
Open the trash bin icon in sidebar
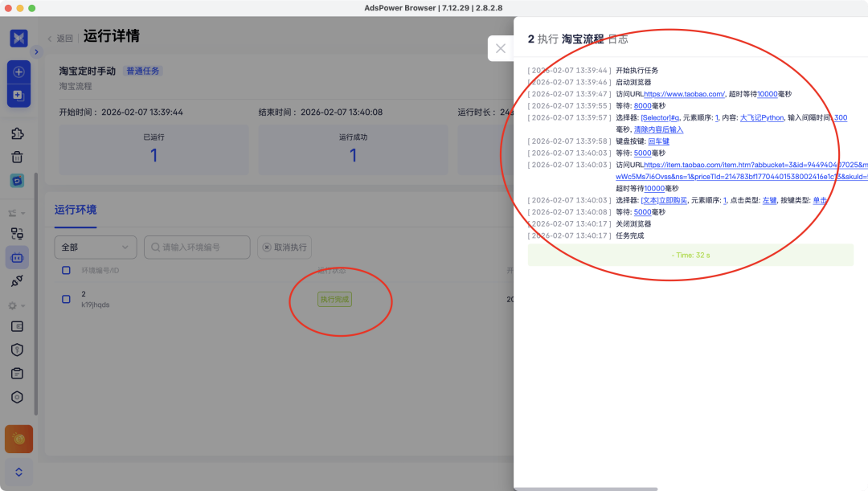click(17, 158)
